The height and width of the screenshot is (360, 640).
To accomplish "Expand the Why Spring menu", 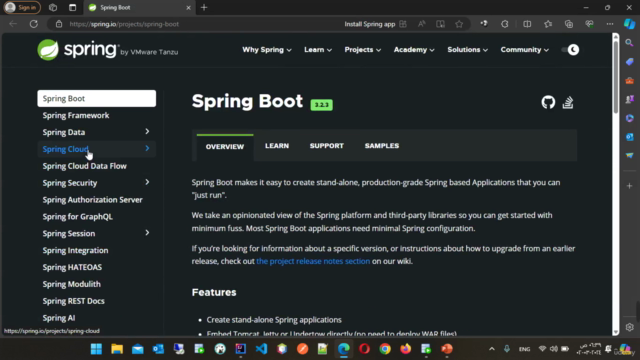I will click(267, 50).
